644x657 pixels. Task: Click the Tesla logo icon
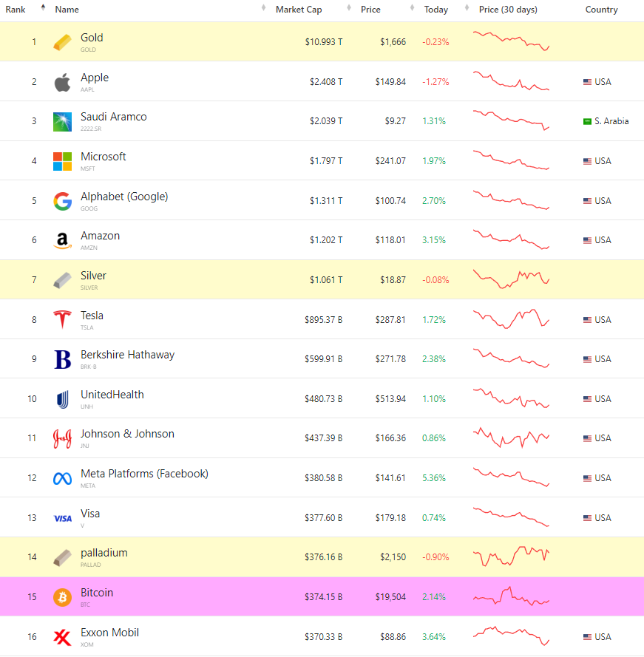coord(62,320)
